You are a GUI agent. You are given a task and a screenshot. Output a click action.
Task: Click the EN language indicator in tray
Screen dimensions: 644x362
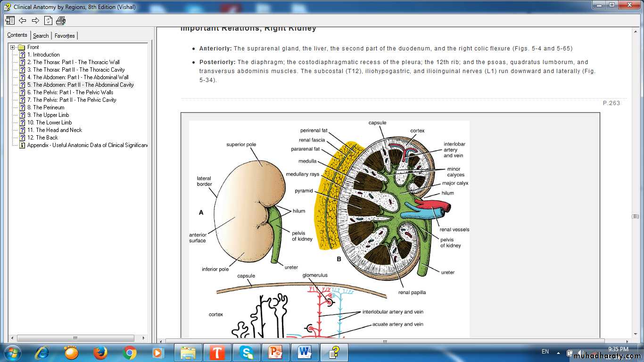click(x=545, y=352)
